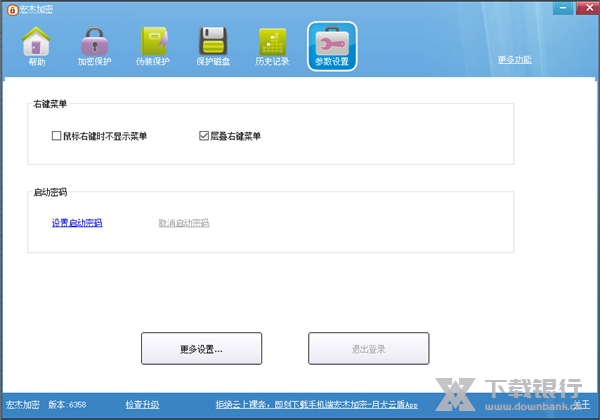
Task: Click the 版本:6358 status text
Action: pyautogui.click(x=67, y=405)
